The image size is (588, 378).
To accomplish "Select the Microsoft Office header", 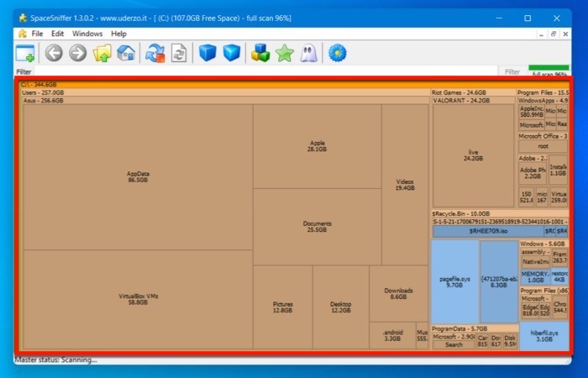I will click(x=543, y=136).
